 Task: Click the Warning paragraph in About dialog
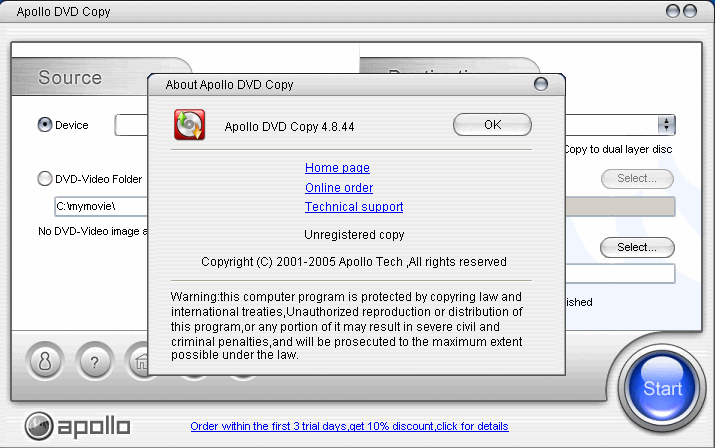pos(347,326)
